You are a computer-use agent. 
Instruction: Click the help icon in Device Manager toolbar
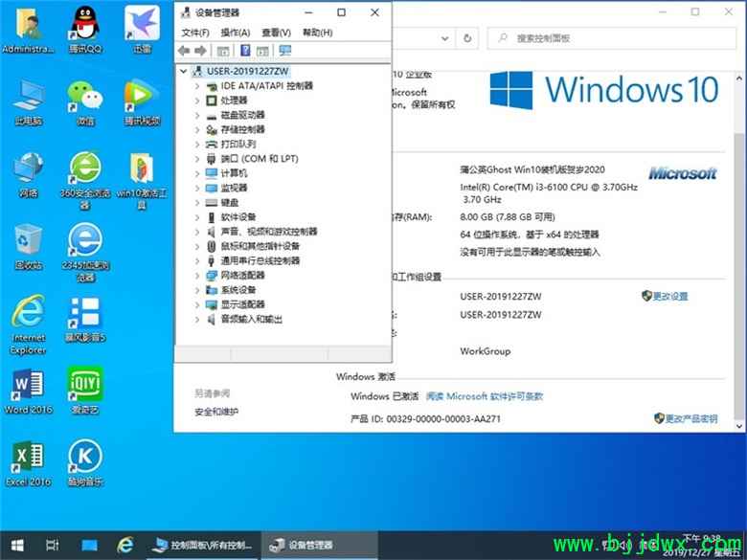[x=245, y=51]
